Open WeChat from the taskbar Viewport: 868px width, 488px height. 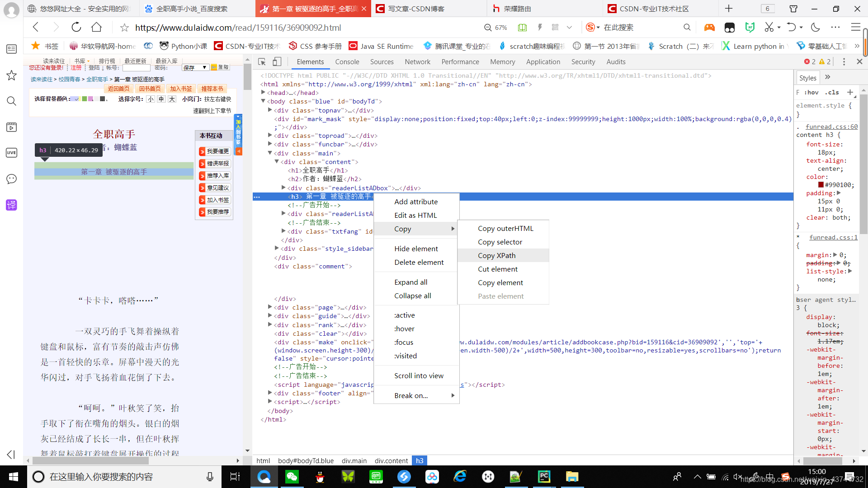tap(292, 477)
